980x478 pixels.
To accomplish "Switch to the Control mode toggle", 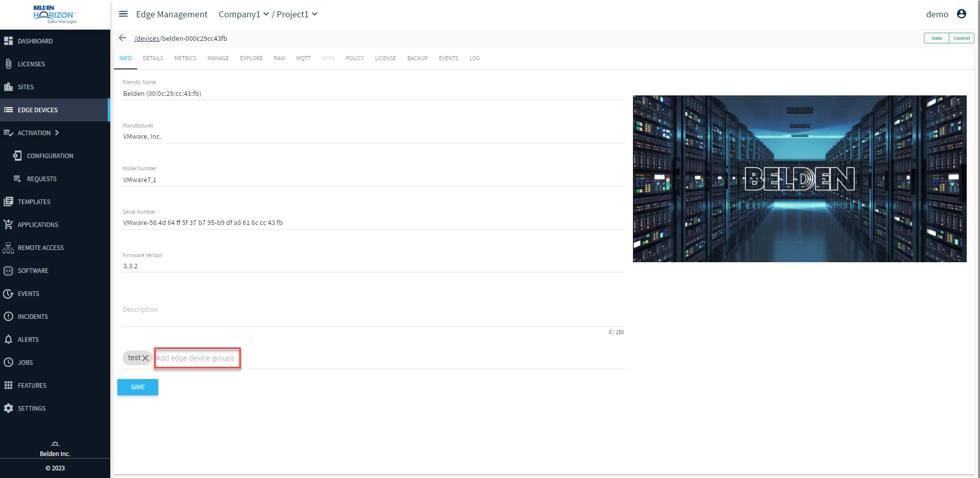I will pyautogui.click(x=962, y=38).
